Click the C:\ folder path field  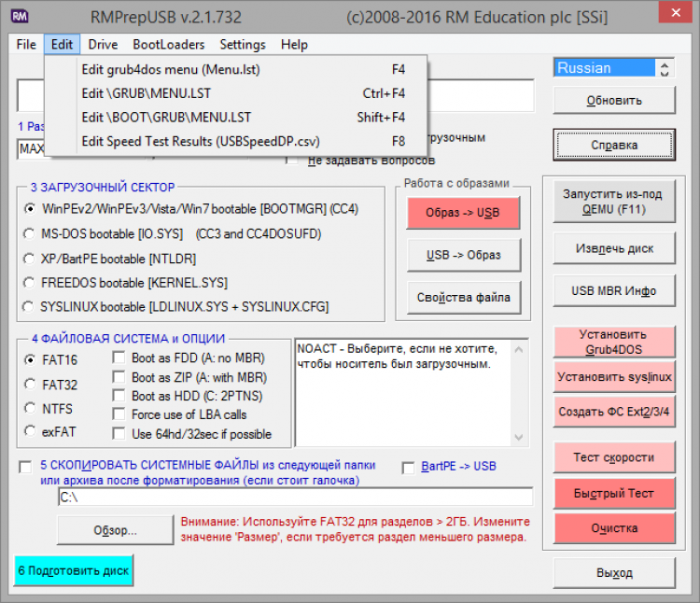(x=296, y=498)
